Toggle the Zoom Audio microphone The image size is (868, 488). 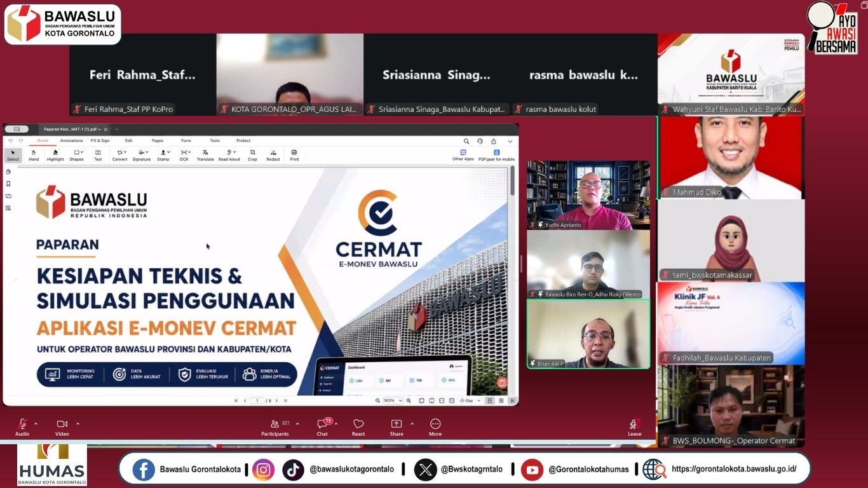tap(22, 427)
